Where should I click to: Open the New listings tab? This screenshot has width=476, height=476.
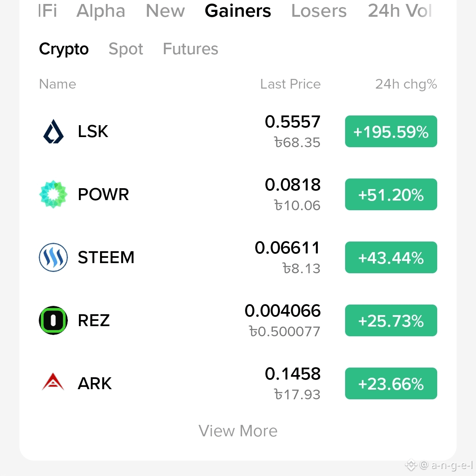(x=165, y=11)
